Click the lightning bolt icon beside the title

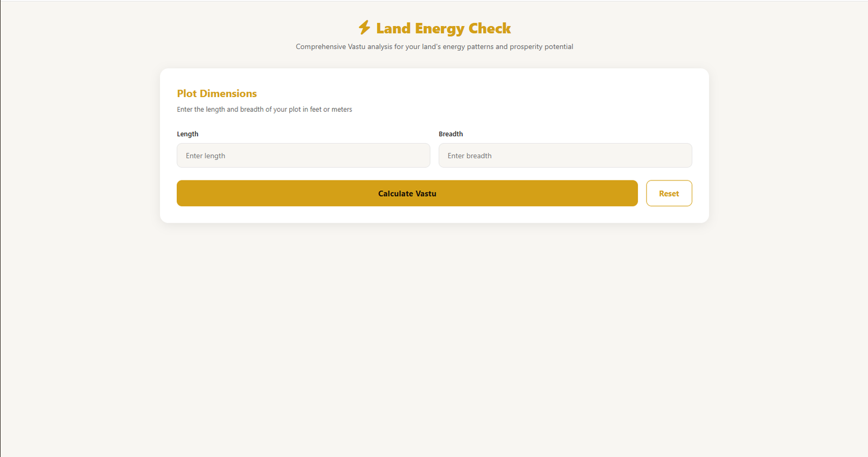point(364,28)
